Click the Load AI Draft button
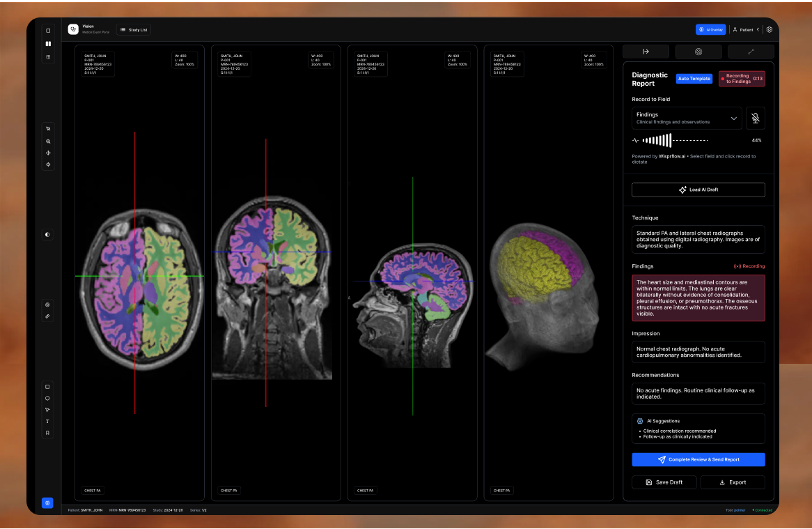This screenshot has width=812, height=529. tap(698, 190)
